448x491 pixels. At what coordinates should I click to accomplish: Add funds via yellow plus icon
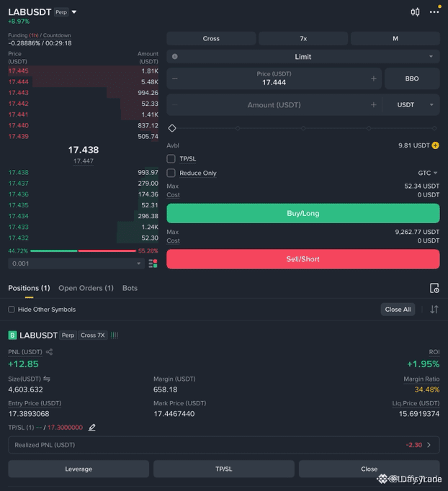tap(436, 145)
